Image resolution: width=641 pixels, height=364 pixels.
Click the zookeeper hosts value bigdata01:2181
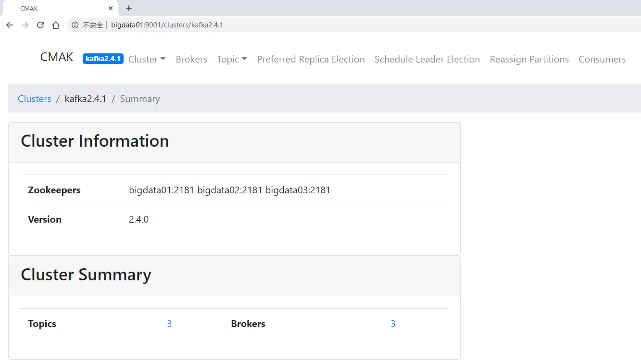pos(162,190)
